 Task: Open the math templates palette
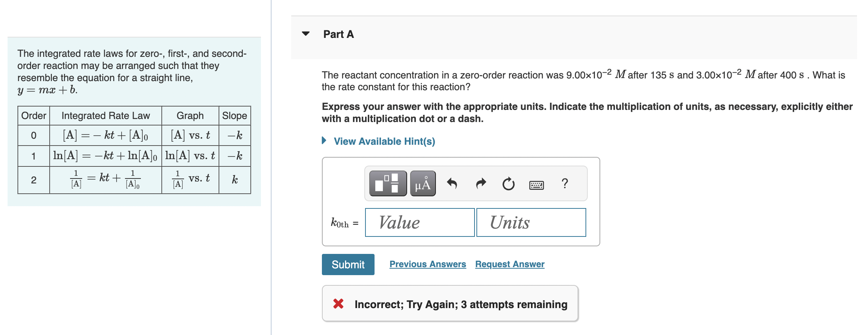point(387,183)
